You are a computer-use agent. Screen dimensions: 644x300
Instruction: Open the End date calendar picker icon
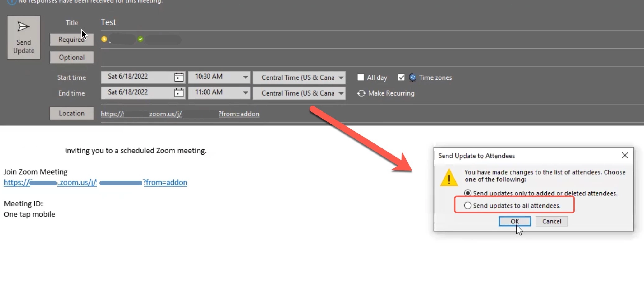click(x=179, y=92)
